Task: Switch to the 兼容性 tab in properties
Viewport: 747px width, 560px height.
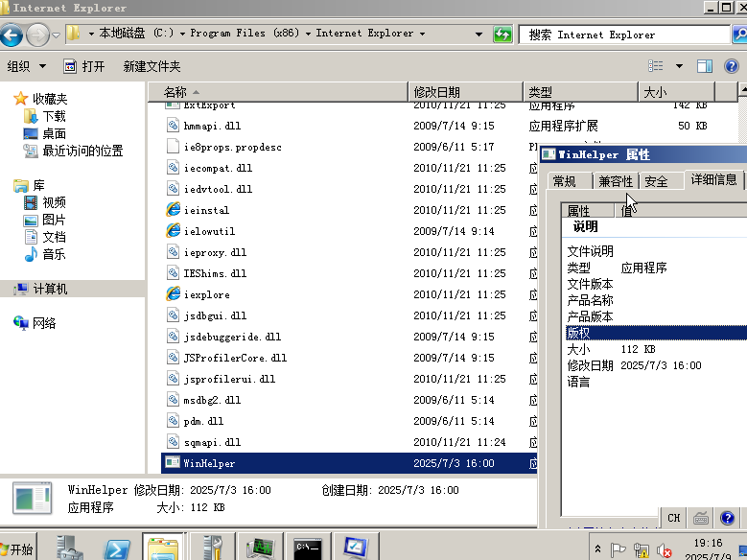Action: click(616, 181)
